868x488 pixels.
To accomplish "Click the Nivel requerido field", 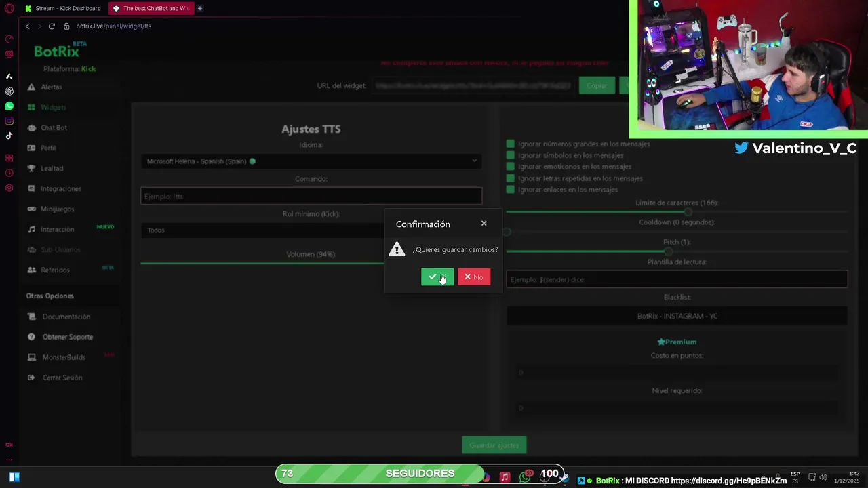I will point(677,408).
